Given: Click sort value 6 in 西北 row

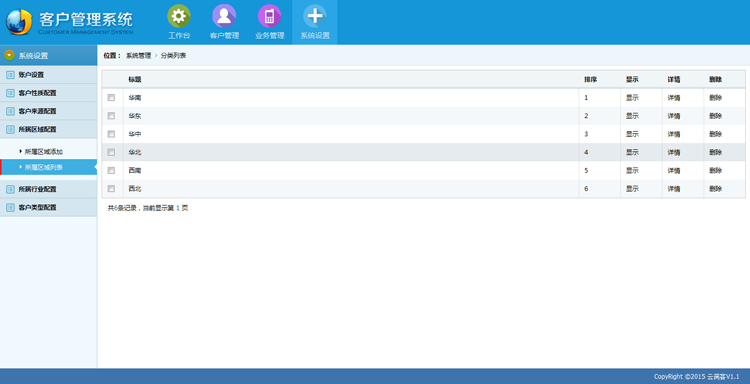Looking at the screenshot, I should 586,189.
